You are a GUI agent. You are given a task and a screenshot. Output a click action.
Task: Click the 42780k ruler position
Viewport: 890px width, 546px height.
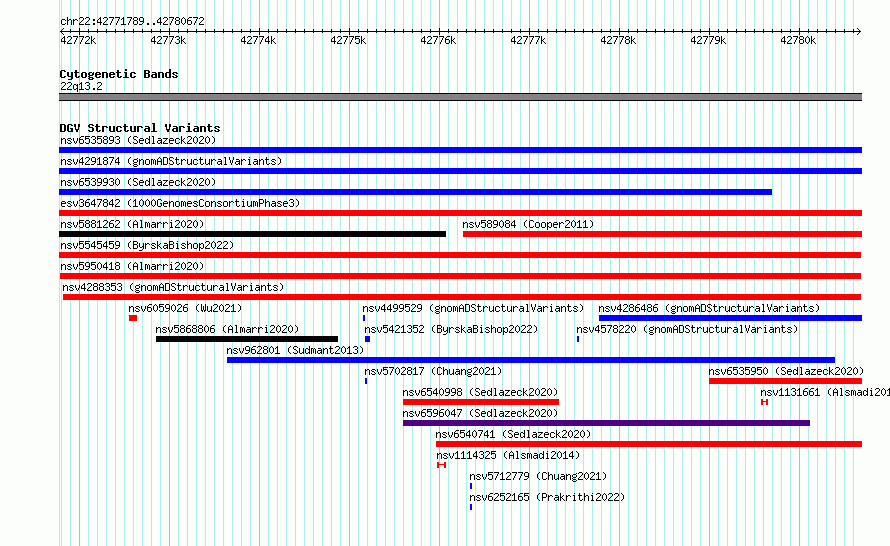coord(798,40)
